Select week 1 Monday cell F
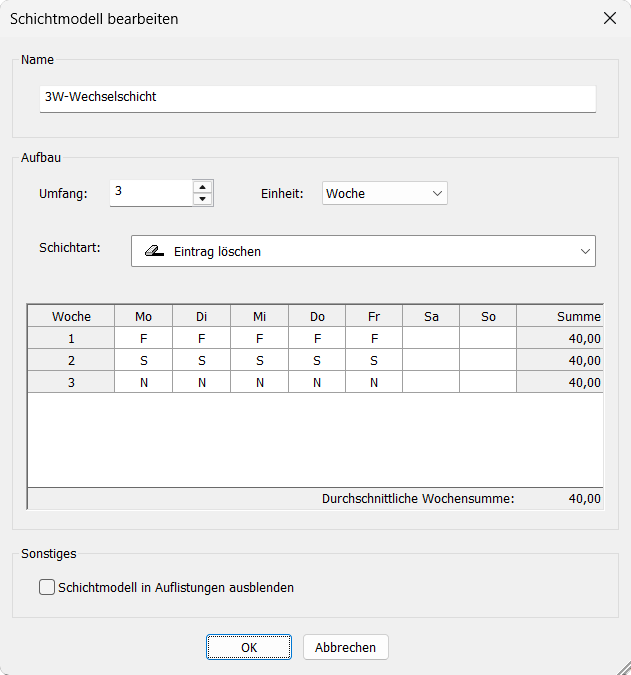The width and height of the screenshot is (631, 675). [143, 338]
